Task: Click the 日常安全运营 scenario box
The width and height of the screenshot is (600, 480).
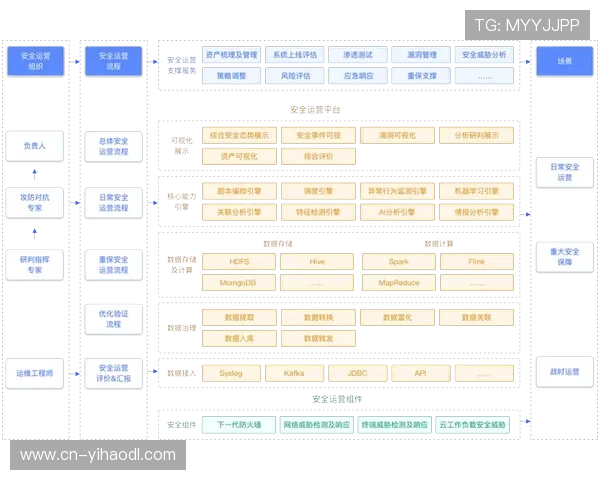Action: 565,172
